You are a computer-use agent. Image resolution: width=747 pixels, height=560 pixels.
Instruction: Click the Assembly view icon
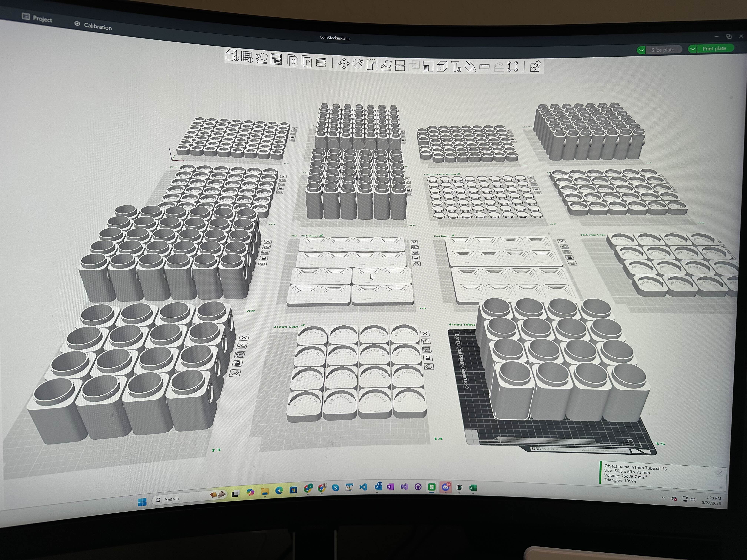point(513,66)
